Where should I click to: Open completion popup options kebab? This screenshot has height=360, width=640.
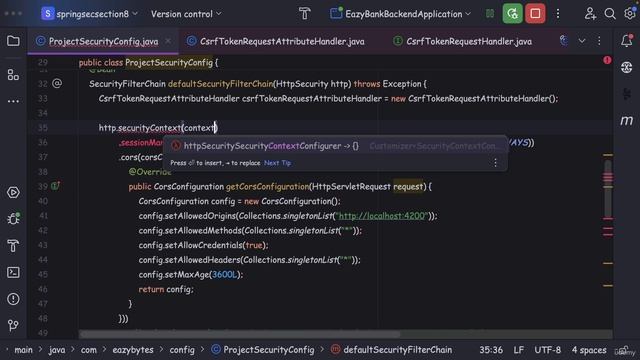point(495,163)
